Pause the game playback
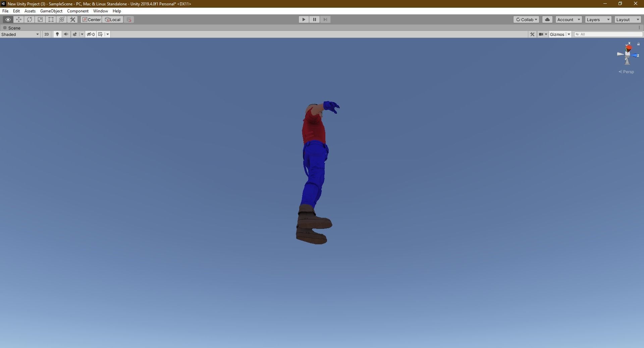The image size is (644, 348). 315,19
